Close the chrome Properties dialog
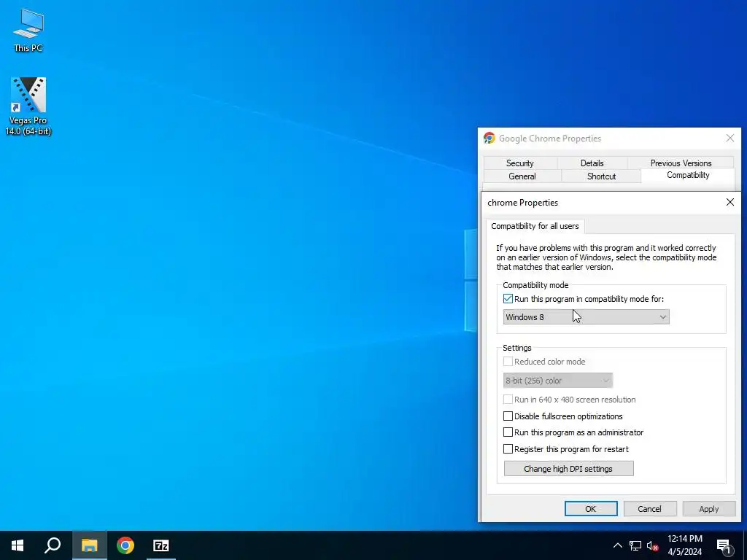The image size is (747, 560). point(729,203)
